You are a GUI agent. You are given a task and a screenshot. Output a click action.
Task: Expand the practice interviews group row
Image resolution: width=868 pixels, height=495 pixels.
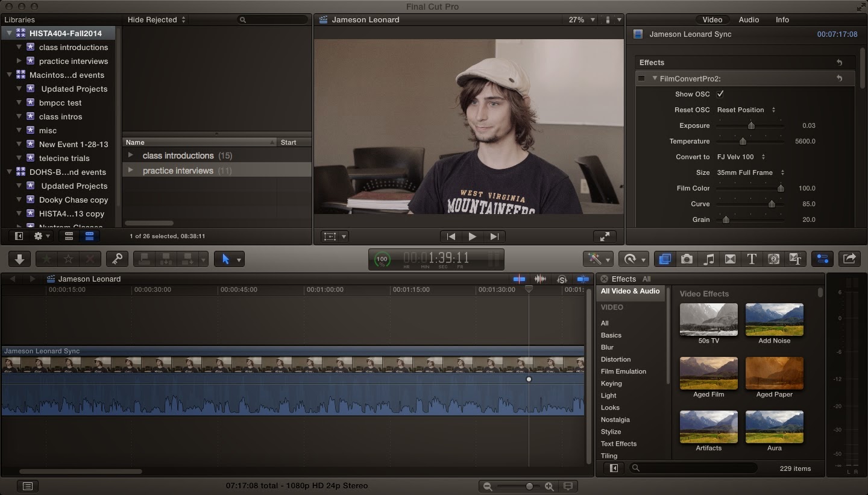point(131,171)
